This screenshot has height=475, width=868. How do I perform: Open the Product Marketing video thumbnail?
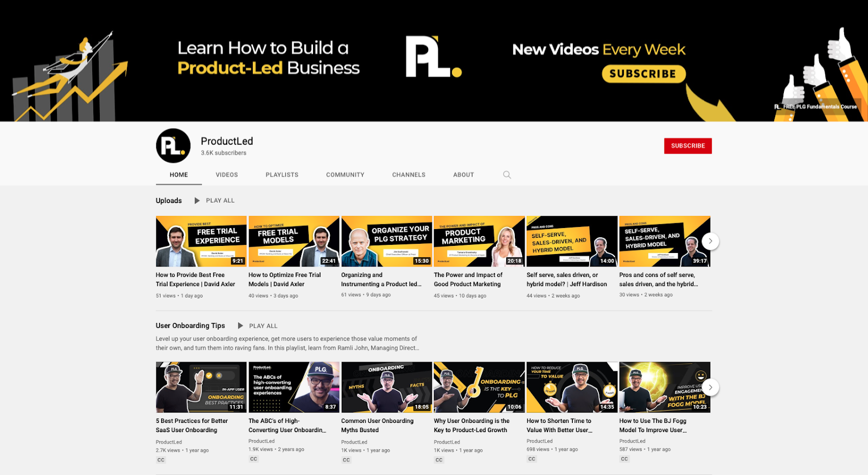pos(480,241)
